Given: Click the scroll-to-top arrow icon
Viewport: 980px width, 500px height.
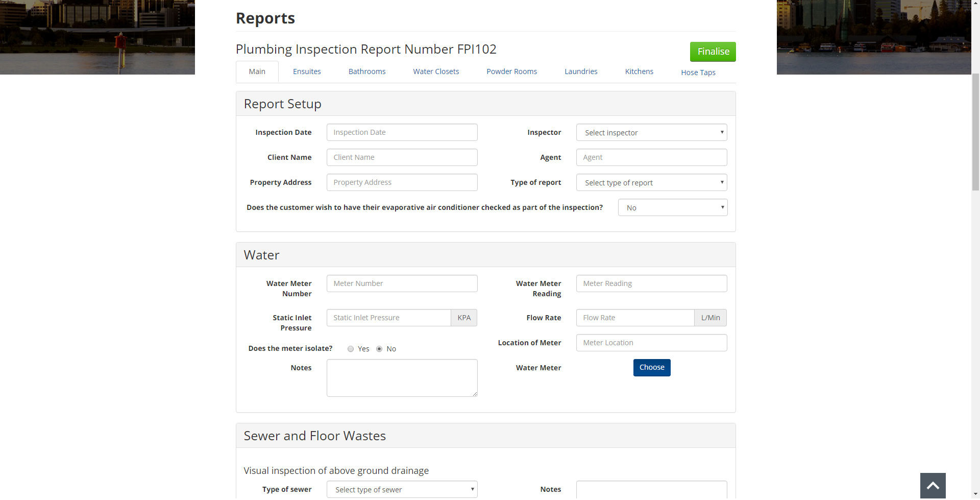Looking at the screenshot, I should tap(933, 486).
